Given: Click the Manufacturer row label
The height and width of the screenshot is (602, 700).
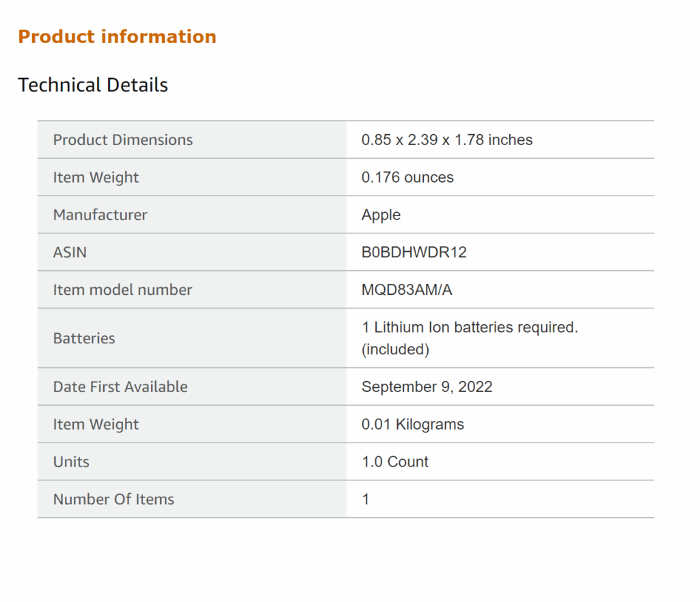Looking at the screenshot, I should pos(100,215).
